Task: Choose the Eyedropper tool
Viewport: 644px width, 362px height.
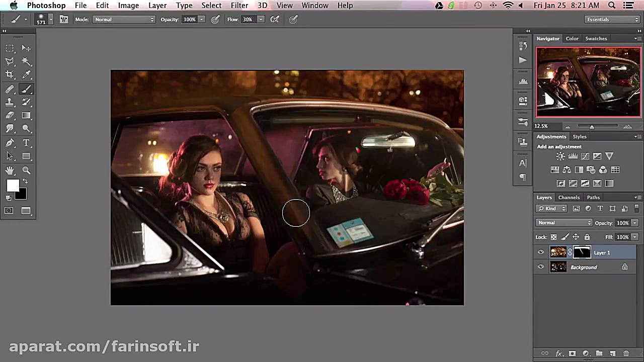Action: [x=27, y=74]
